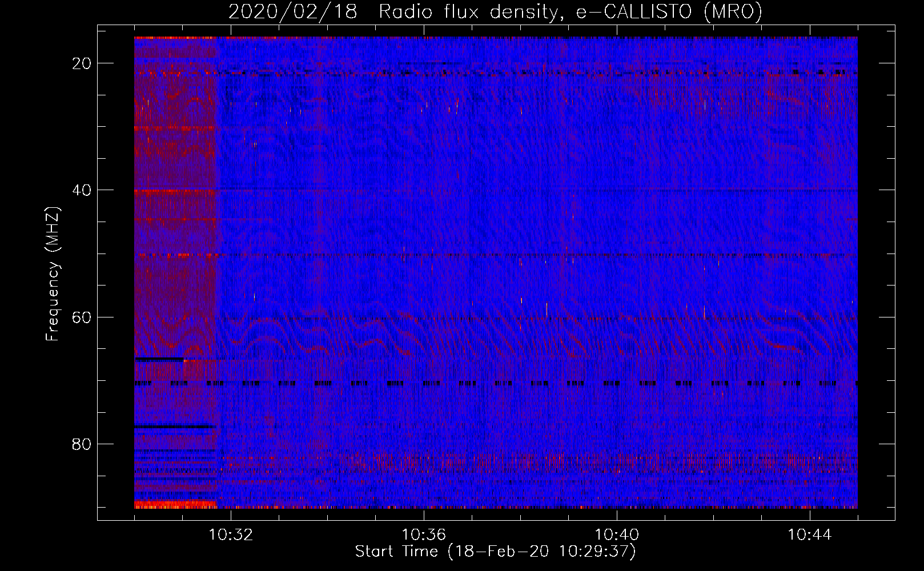Click the plot title "2020/02/18 Radio flux density, e-CALLISTO (MRO)"

[495, 11]
